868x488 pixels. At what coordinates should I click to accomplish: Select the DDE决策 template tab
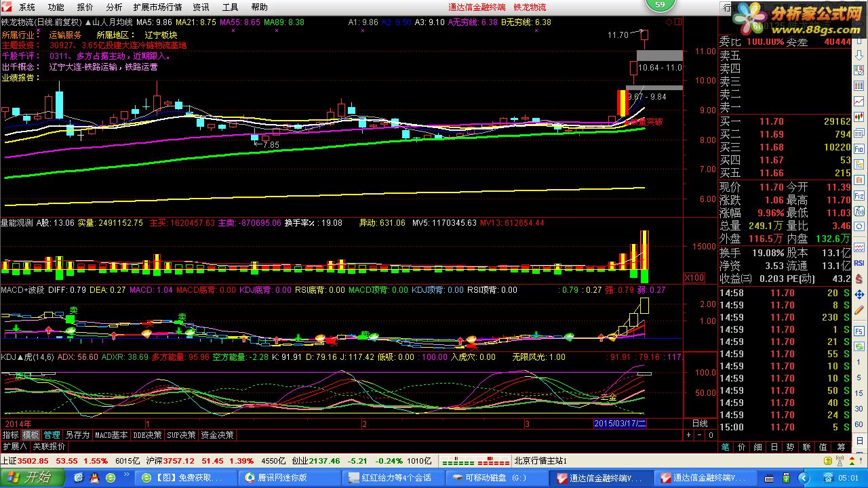pos(147,434)
